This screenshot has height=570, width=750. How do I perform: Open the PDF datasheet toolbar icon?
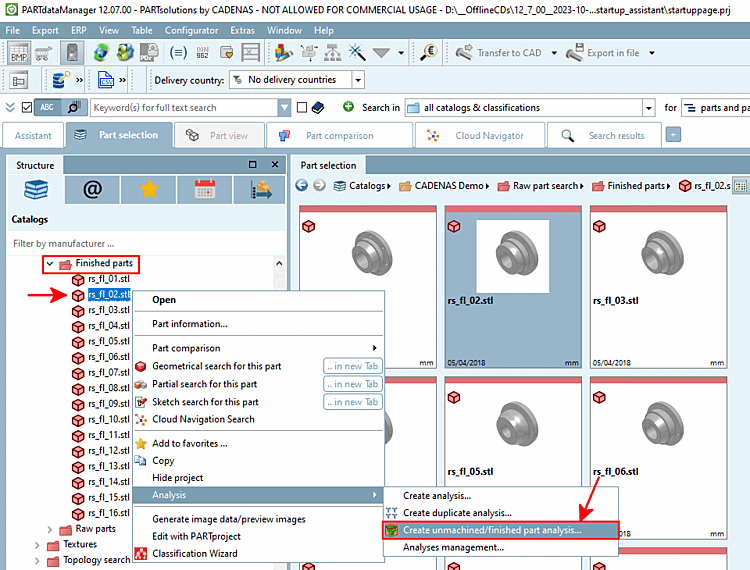tap(149, 53)
